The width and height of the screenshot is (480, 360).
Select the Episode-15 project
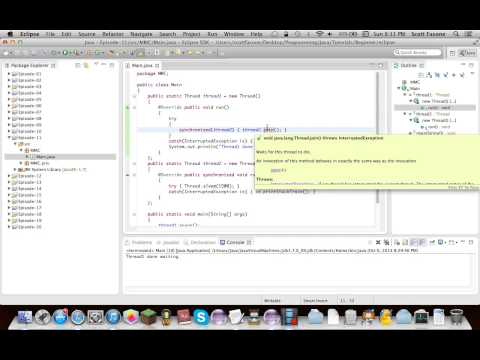pos(27,195)
